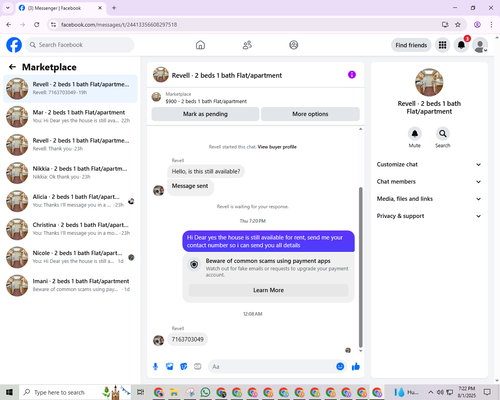This screenshot has width=500, height=400.
Task: Expand Chat members section
Action: pyautogui.click(x=429, y=182)
